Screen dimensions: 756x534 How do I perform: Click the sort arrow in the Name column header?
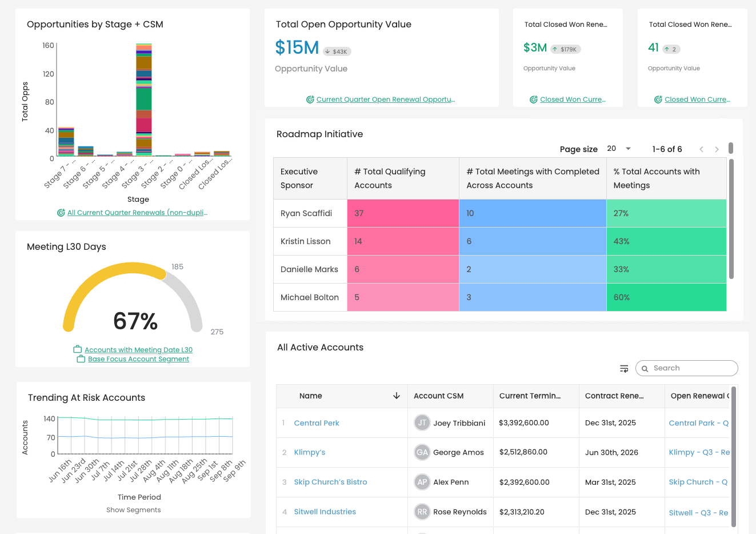tap(397, 396)
